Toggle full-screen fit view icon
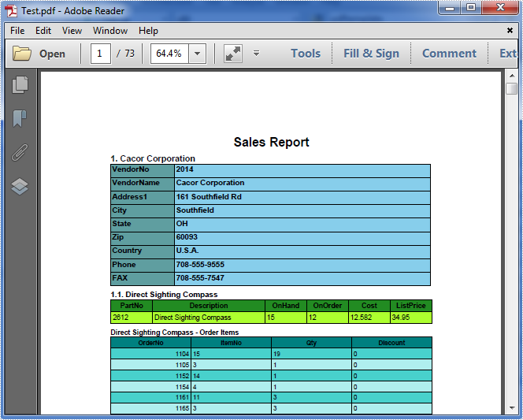Screen dimensions: 523x420 233,54
